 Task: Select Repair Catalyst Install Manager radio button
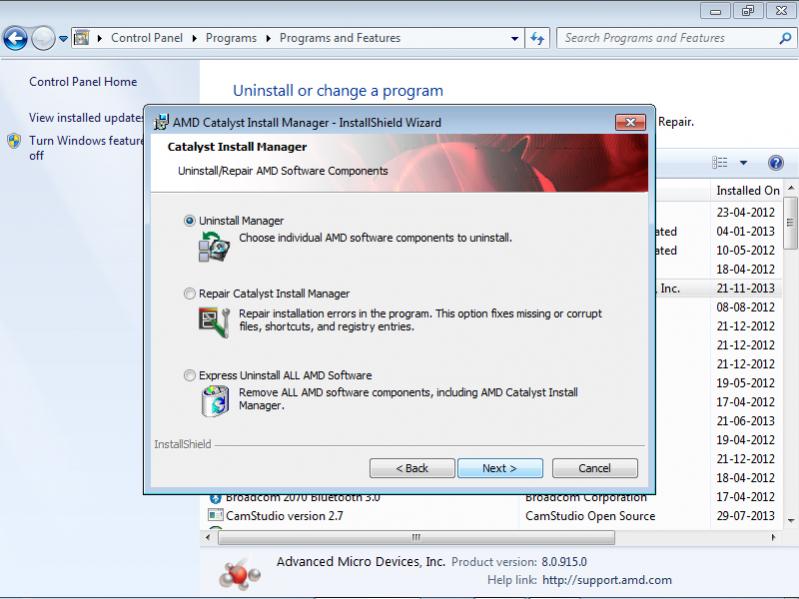pos(190,294)
